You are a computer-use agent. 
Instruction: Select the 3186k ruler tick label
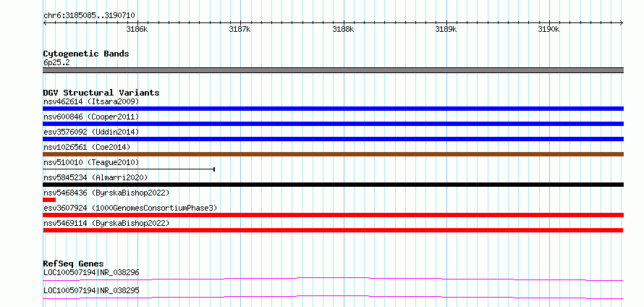coord(137,30)
